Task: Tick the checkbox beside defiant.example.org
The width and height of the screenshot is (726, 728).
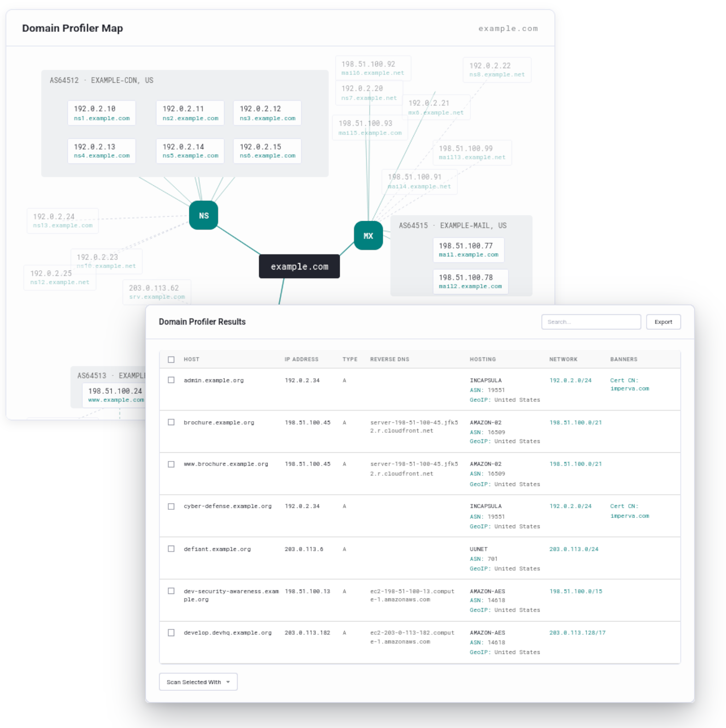Action: 171,549
